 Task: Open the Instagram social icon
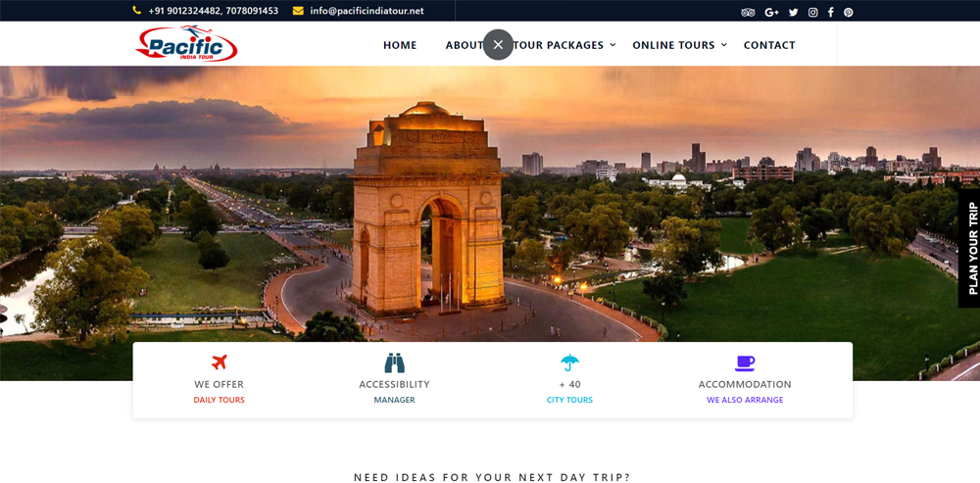pos(812,12)
